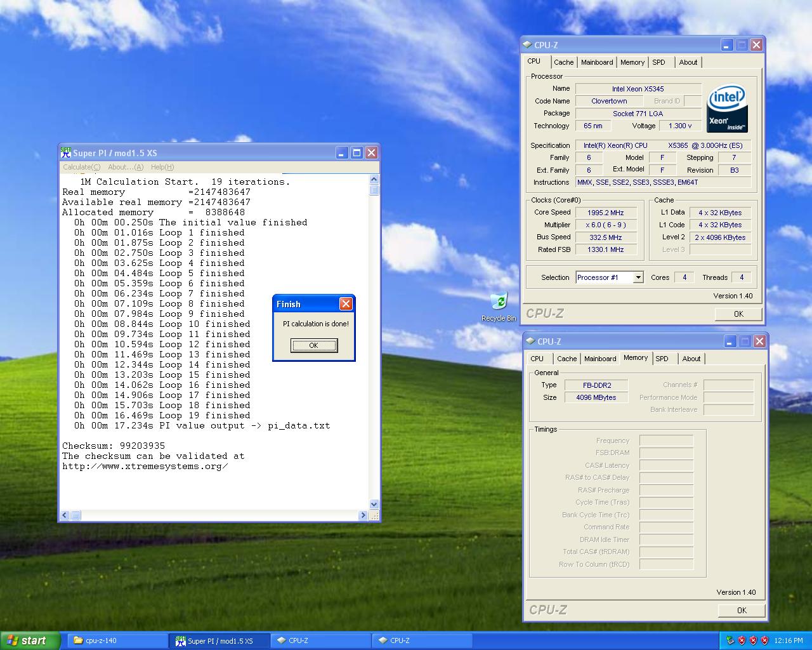This screenshot has width=812, height=650.
Task: Click the Loop 19 finished line
Action: [x=162, y=415]
